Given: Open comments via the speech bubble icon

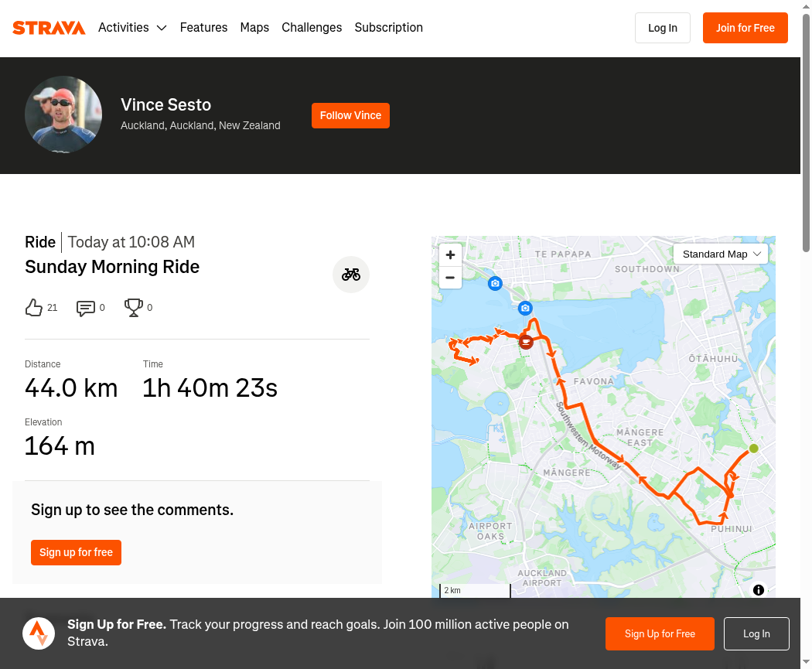Looking at the screenshot, I should pyautogui.click(x=85, y=308).
